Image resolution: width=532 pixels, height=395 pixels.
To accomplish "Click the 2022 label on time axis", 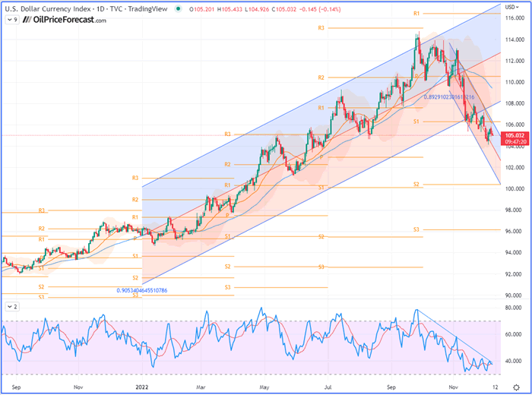I will 141,387.
